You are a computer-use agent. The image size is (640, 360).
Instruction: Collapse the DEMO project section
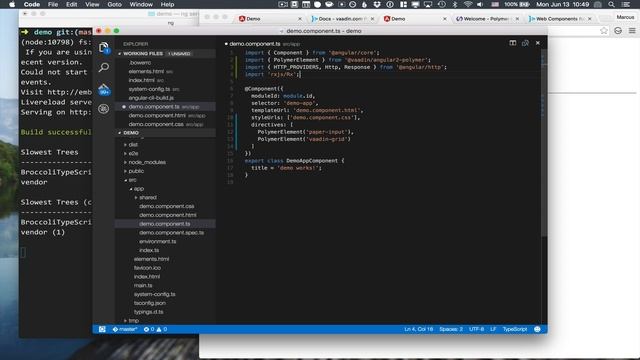pyautogui.click(x=120, y=133)
